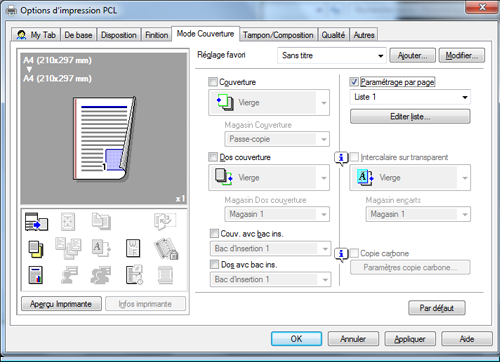Click the Ajouter... button
The image size is (500, 362).
tap(412, 55)
